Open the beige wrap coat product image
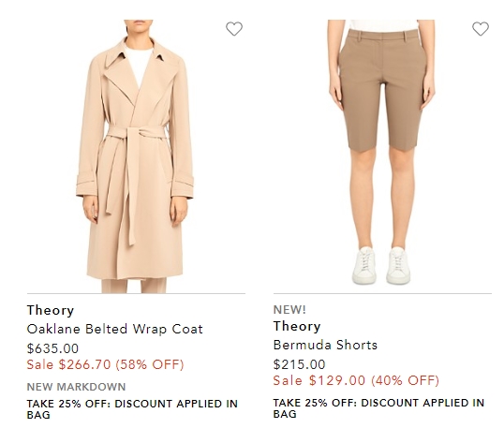Image resolution: width=504 pixels, height=443 pixels. click(x=136, y=156)
